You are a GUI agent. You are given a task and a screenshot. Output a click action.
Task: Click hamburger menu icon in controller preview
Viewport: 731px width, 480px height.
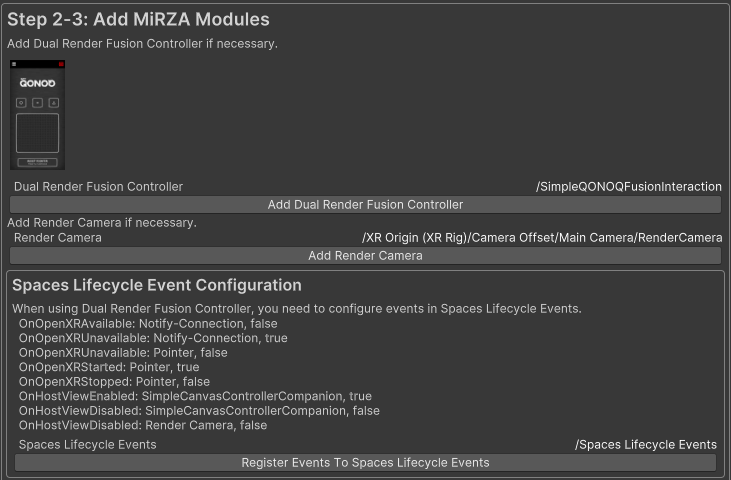[x=14, y=64]
